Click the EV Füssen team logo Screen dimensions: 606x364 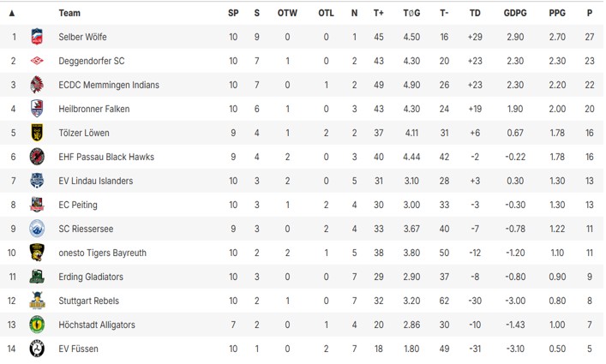point(37,349)
